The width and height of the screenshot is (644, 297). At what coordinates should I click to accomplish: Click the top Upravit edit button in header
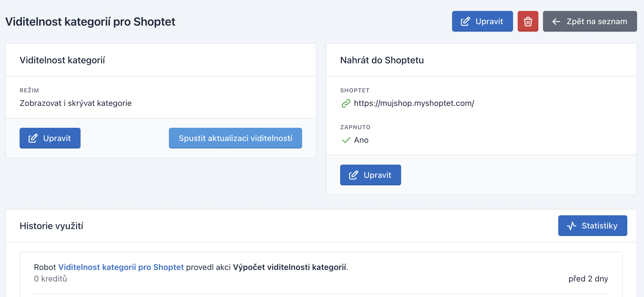[482, 21]
